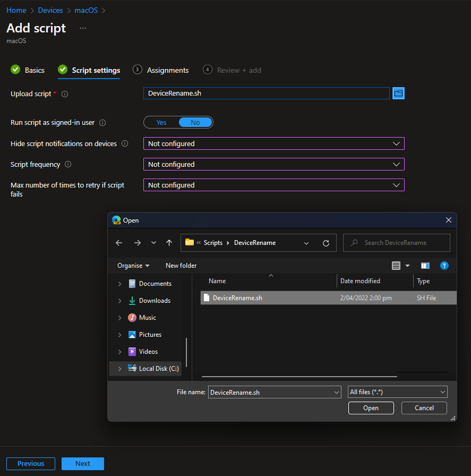This screenshot has width=471, height=476.
Task: Click the Downloads arrow icon
Action: 132,301
